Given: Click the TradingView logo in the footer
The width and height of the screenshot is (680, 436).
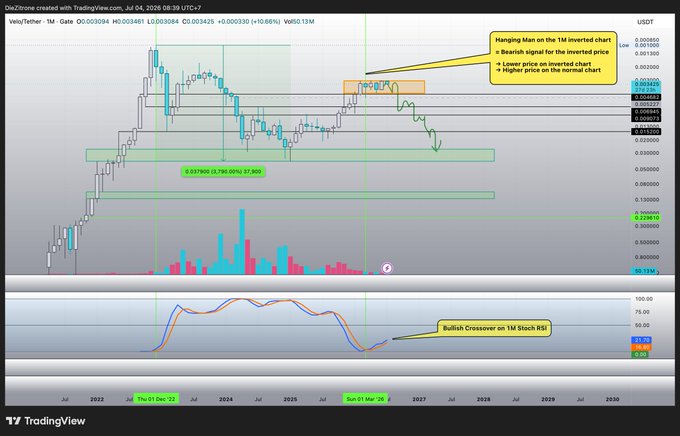Looking at the screenshot, I should pos(46,421).
